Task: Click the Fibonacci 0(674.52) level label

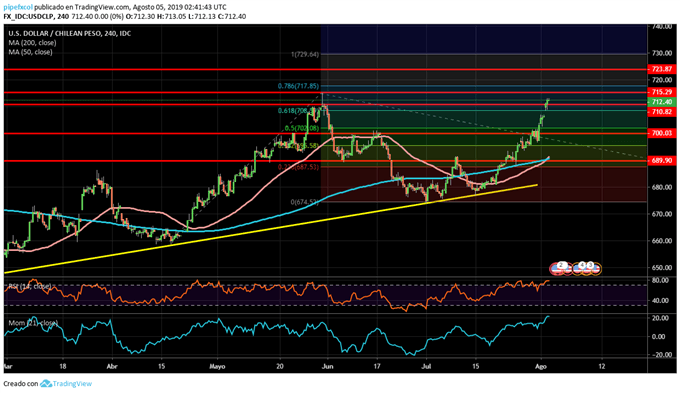Action: coord(305,202)
